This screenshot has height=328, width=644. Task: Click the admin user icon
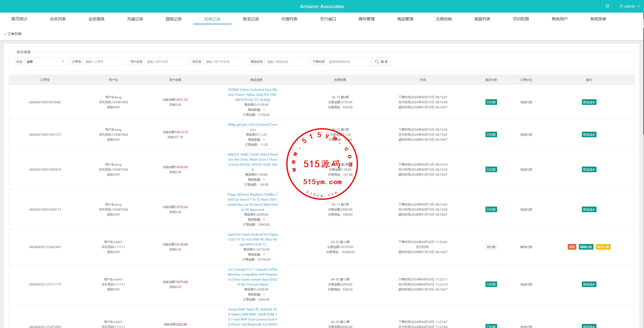click(x=621, y=6)
